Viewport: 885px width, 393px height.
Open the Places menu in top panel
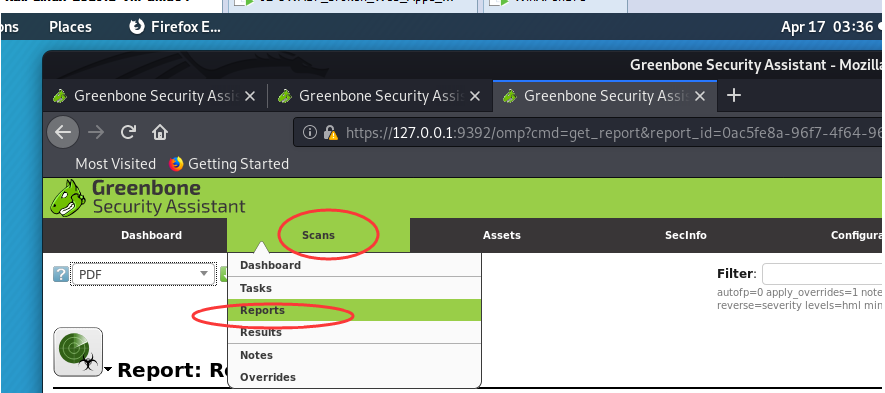coord(70,27)
